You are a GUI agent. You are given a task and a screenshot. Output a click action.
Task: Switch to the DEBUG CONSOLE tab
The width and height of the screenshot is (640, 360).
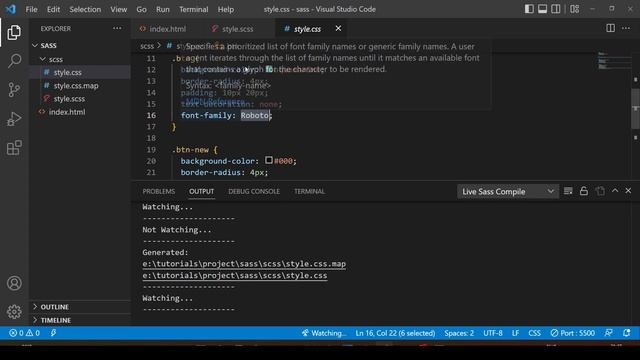pyautogui.click(x=254, y=191)
